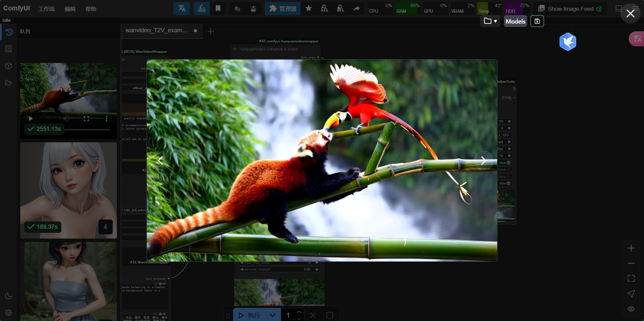The width and height of the screenshot is (644, 321).
Task: Toggle the first true switch in right node
Action: coord(509,163)
